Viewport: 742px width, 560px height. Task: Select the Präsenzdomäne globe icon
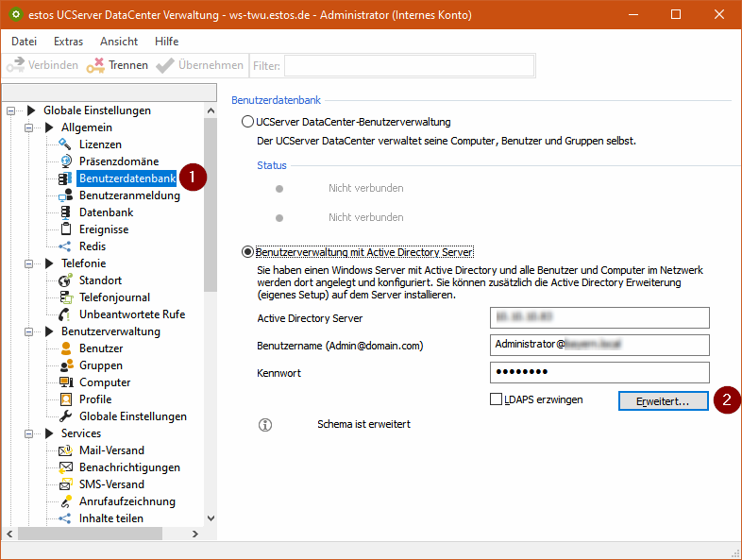65,161
